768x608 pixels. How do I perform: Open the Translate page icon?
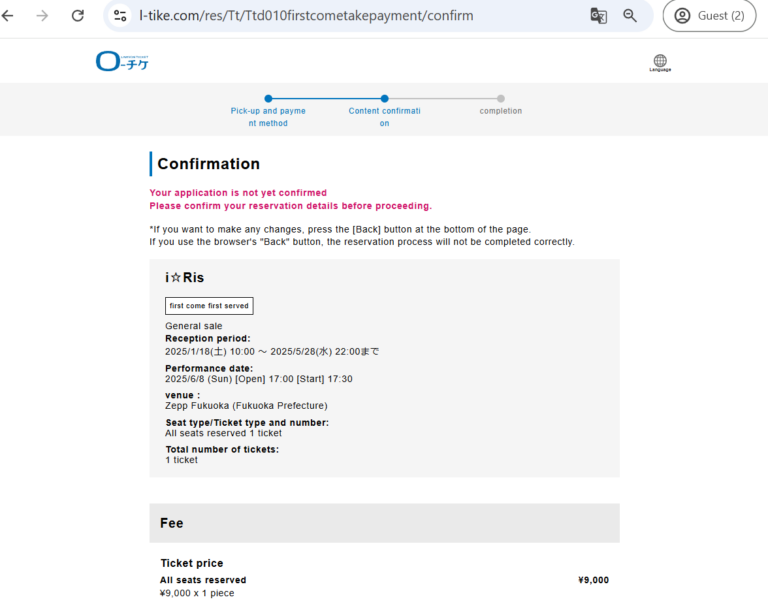coord(598,16)
